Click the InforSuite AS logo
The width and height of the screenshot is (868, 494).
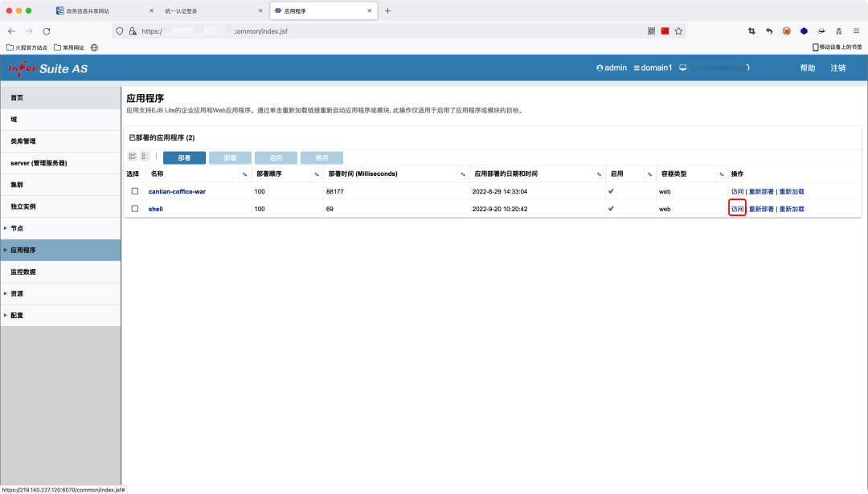point(48,68)
